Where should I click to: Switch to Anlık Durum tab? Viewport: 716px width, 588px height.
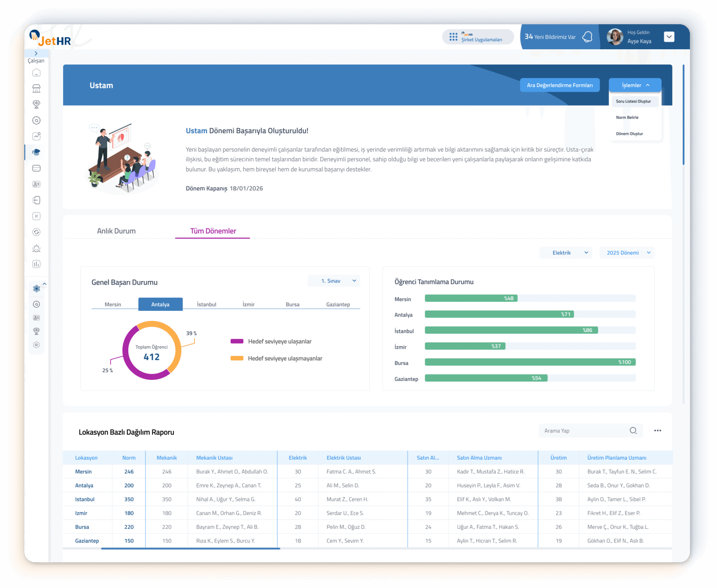click(116, 231)
